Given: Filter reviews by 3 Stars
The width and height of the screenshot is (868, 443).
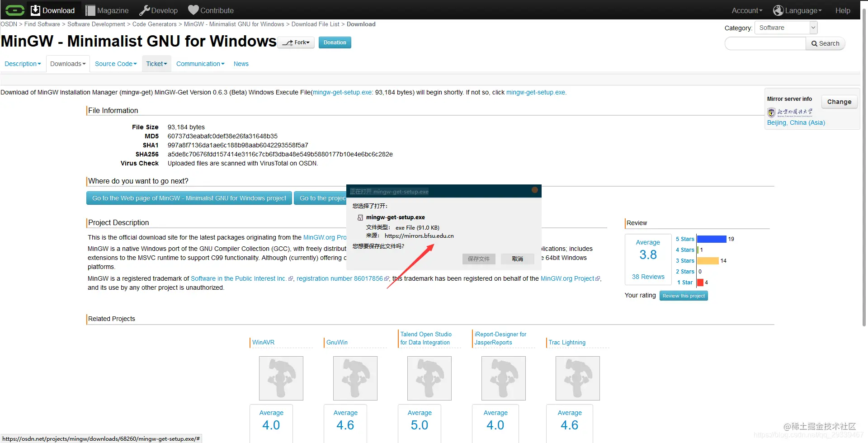Looking at the screenshot, I should pyautogui.click(x=685, y=261).
